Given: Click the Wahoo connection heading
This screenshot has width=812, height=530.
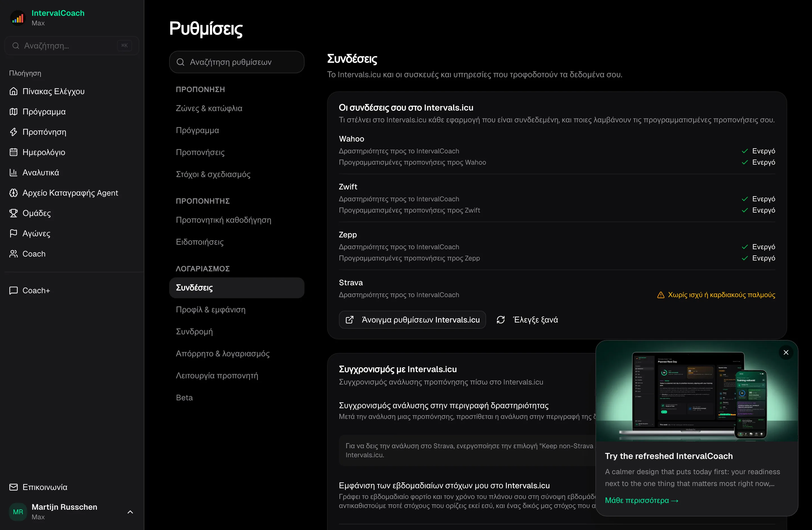Looking at the screenshot, I should 351,139.
